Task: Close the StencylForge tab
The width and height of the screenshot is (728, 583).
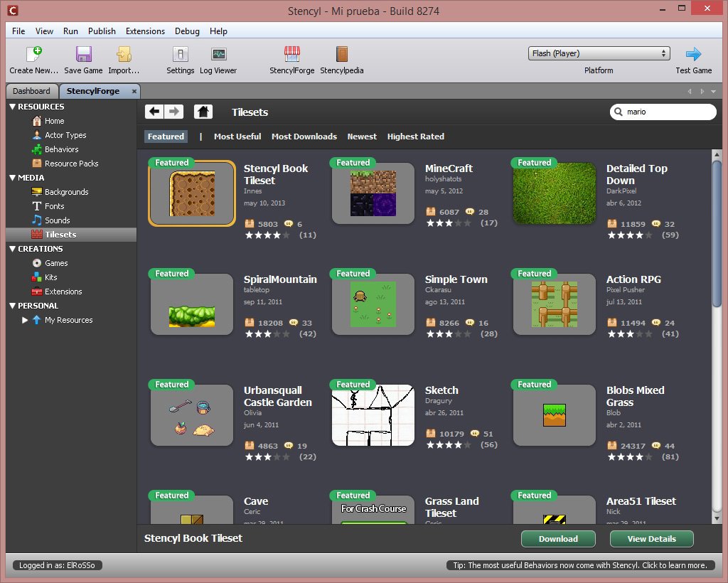Action: coord(134,92)
